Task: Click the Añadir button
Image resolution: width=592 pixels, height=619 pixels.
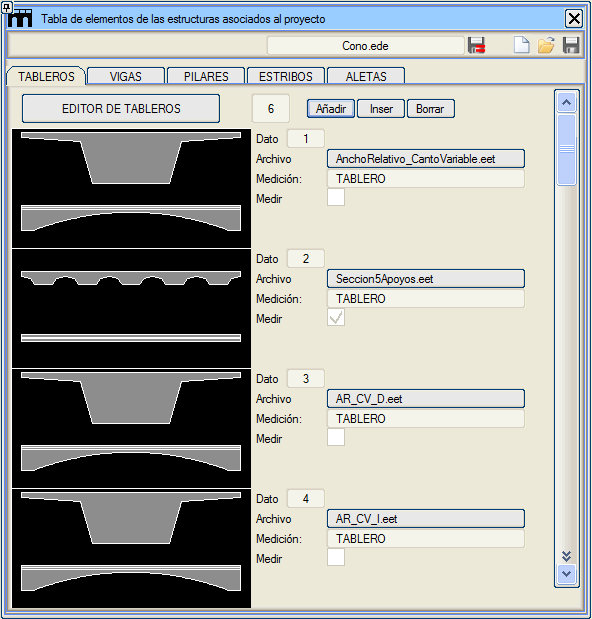Action: coord(331,109)
